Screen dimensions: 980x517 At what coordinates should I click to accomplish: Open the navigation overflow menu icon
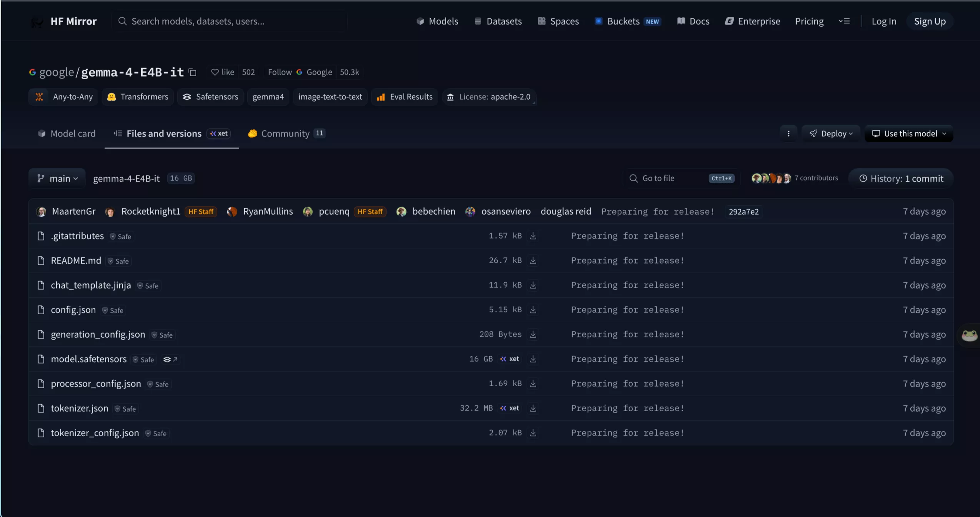coord(844,21)
